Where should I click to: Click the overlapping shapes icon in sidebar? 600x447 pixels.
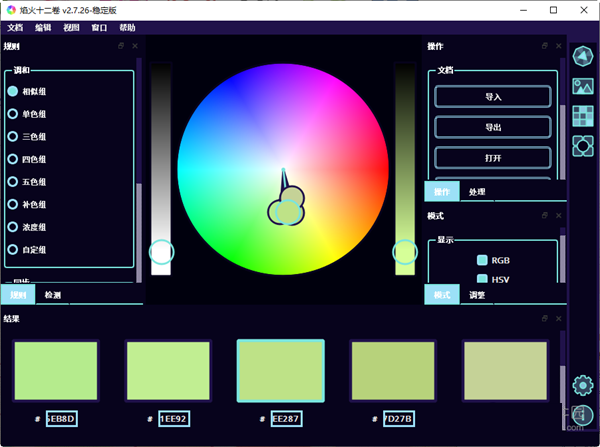pyautogui.click(x=583, y=145)
